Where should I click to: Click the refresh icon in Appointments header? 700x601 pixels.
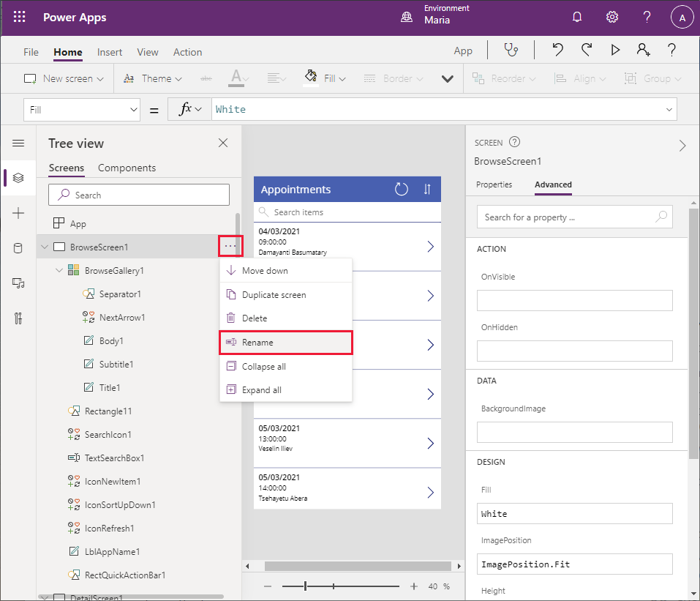(x=402, y=189)
